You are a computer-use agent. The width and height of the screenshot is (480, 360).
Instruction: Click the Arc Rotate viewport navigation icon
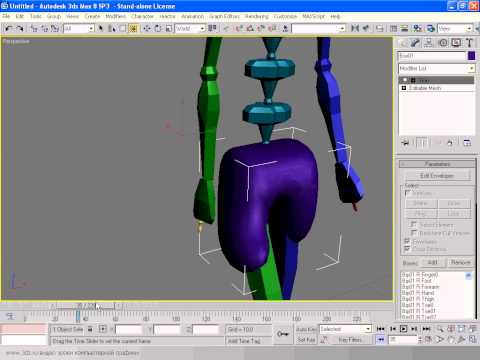click(x=462, y=340)
